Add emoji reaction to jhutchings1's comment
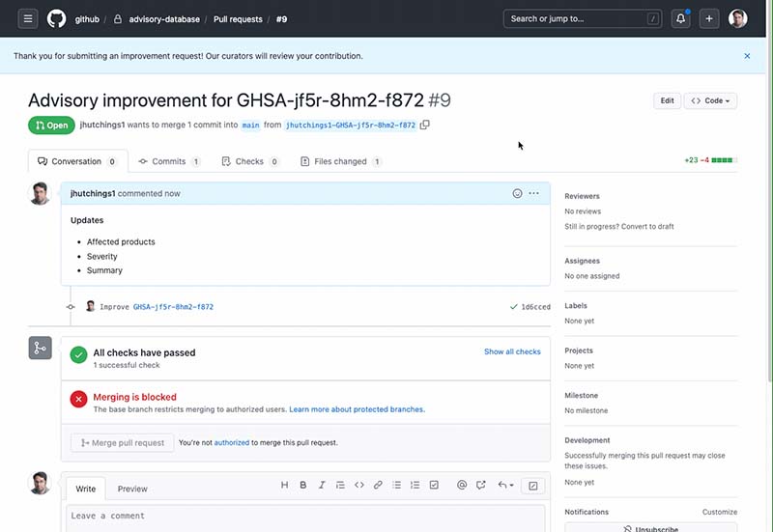The height and width of the screenshot is (532, 773). [x=518, y=193]
